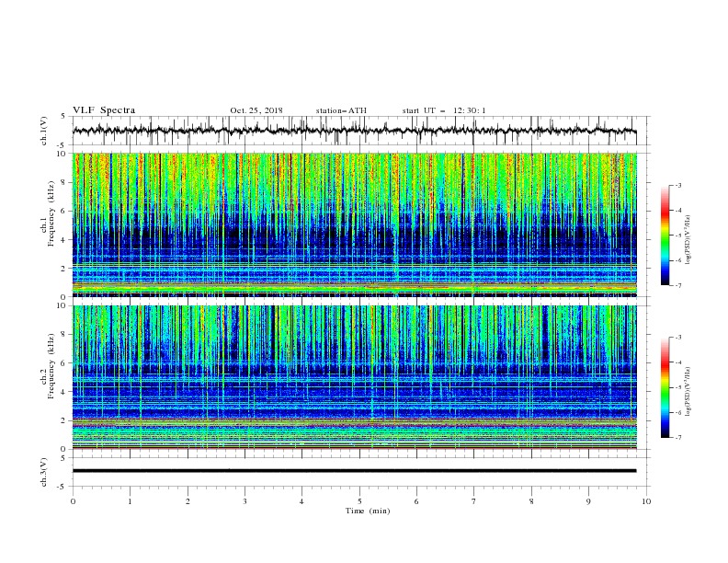Click the 'ch.3(V)' axis label
The width and height of the screenshot is (728, 563).
(x=44, y=472)
